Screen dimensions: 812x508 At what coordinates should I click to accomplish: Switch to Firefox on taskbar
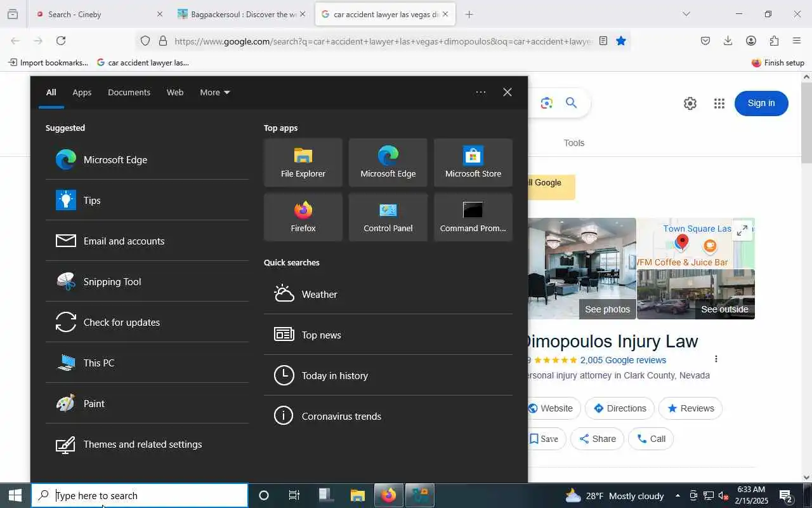(389, 495)
